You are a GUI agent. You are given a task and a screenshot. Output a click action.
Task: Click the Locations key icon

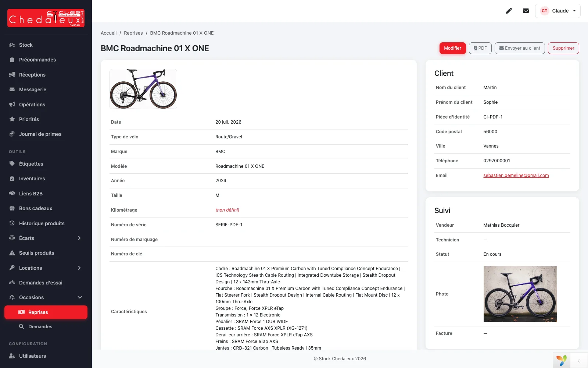(x=12, y=268)
